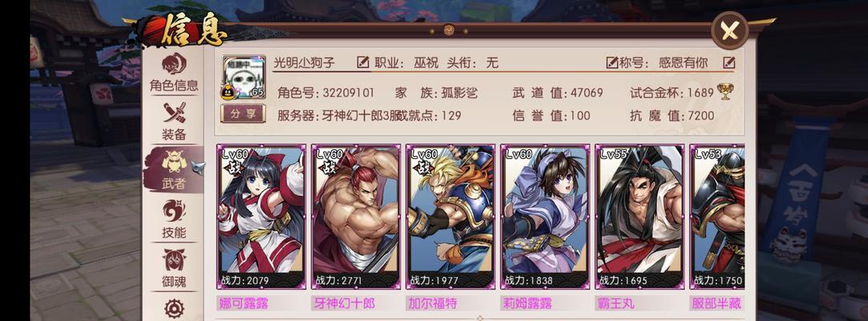Click the 服部半藏 name label
The height and width of the screenshot is (321, 868).
(717, 304)
